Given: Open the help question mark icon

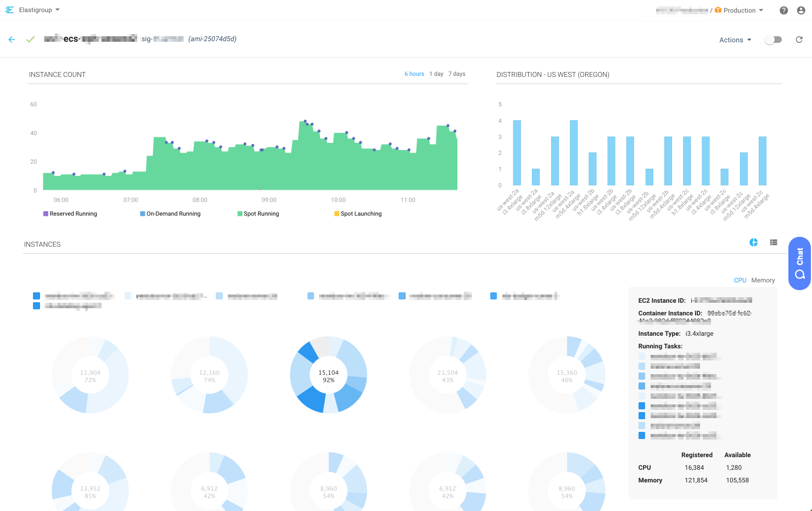Looking at the screenshot, I should coord(784,10).
